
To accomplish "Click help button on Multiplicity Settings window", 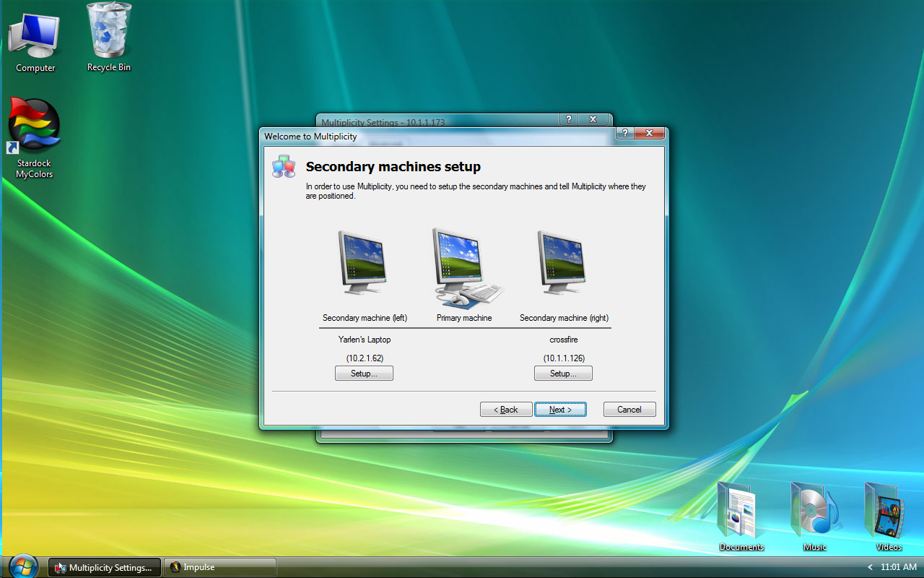I will [569, 119].
